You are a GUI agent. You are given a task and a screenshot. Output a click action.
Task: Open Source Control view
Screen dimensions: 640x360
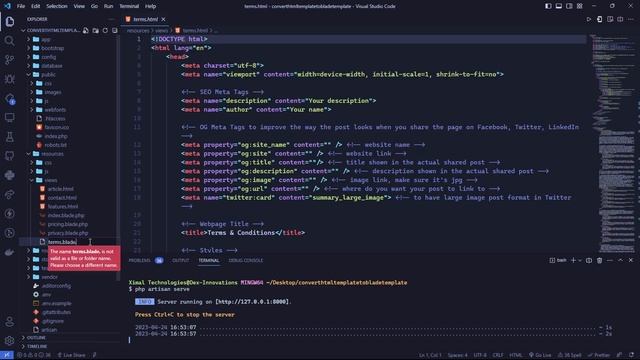click(9, 60)
